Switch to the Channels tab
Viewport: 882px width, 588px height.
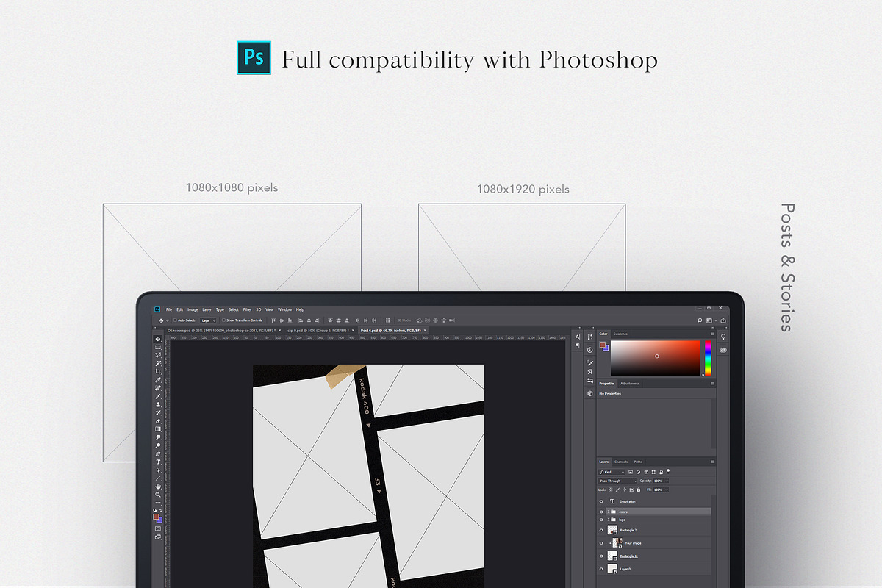pyautogui.click(x=621, y=462)
